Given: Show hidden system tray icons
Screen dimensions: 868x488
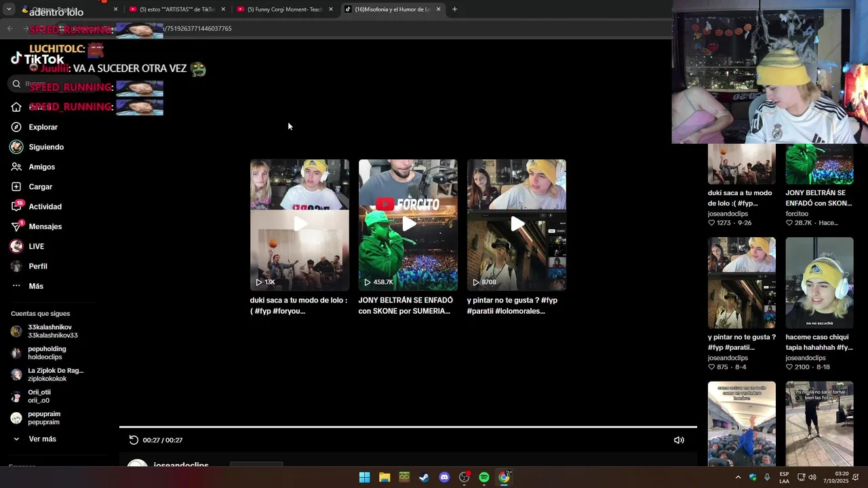Looking at the screenshot, I should point(738,477).
